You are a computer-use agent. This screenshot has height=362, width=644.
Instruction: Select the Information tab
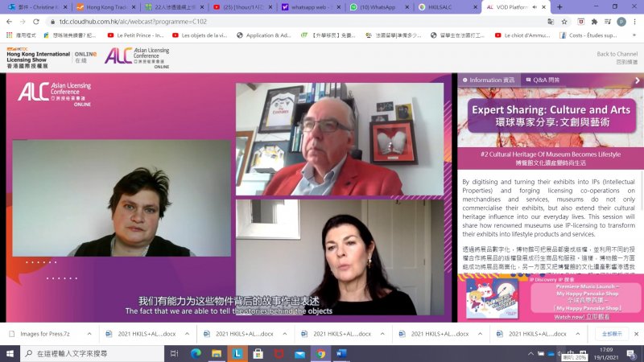tap(489, 80)
